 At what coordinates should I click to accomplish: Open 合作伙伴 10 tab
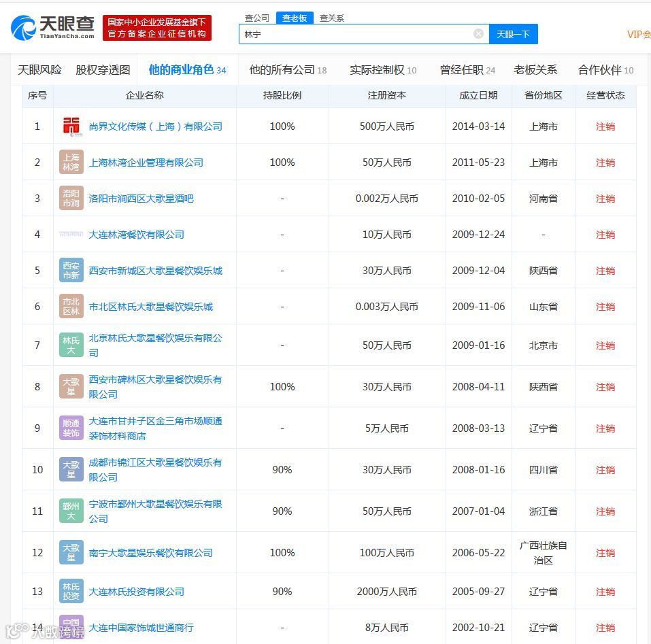(x=605, y=70)
